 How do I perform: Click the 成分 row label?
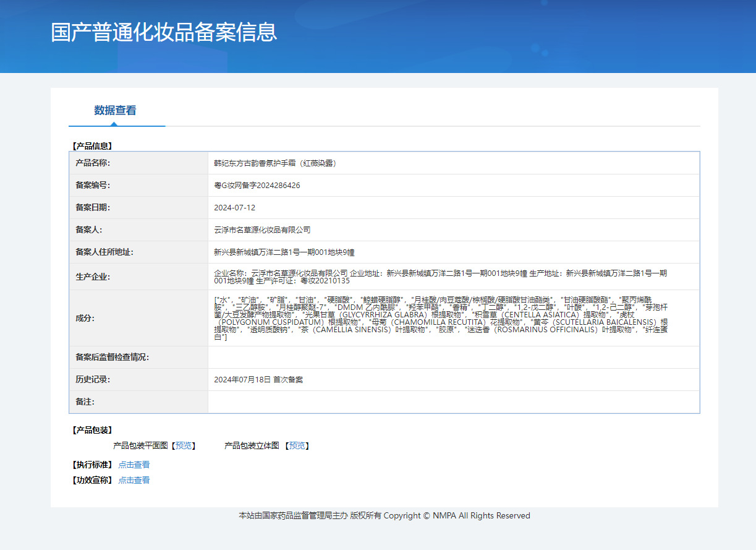[x=84, y=318]
